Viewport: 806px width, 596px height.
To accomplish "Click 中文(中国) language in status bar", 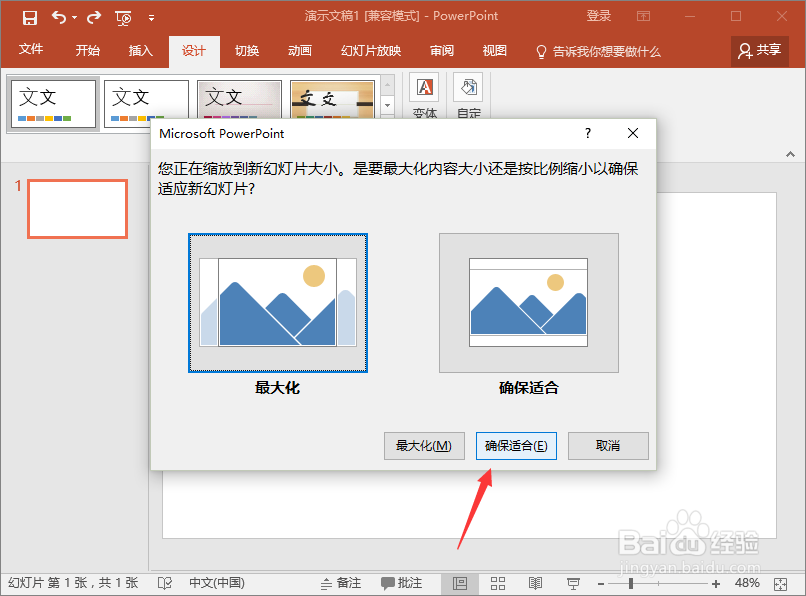I will (217, 583).
